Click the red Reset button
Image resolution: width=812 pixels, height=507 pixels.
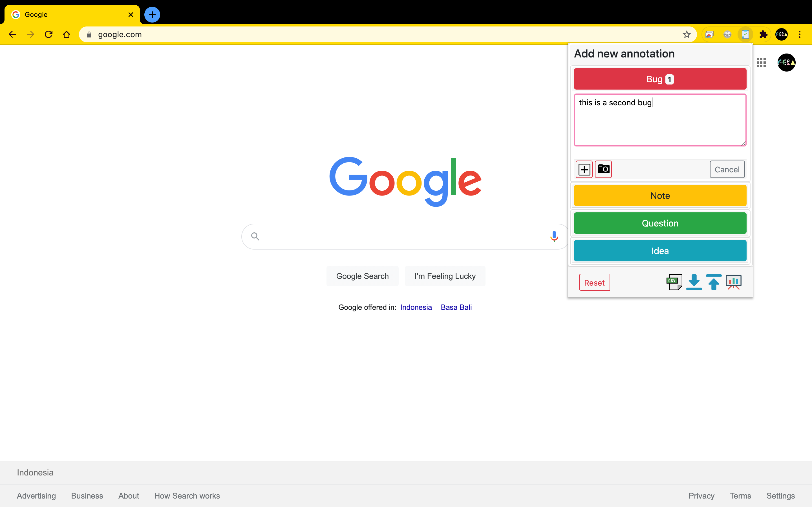point(594,282)
